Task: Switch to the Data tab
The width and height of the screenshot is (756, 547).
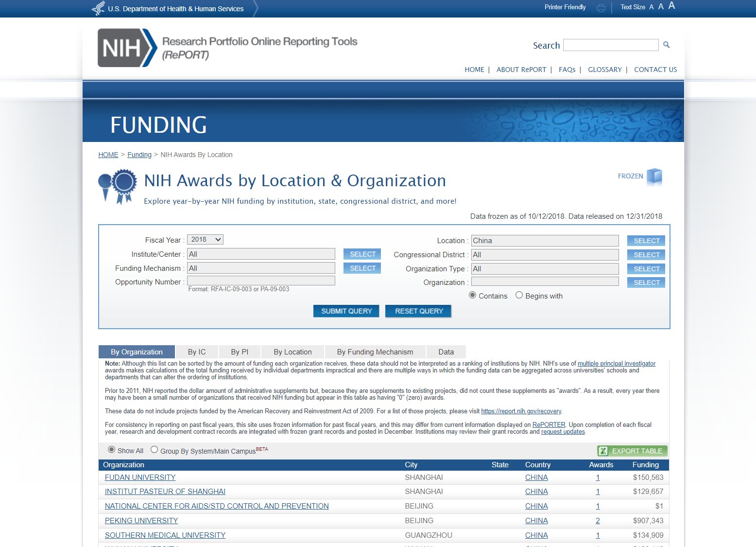Action: [x=446, y=352]
